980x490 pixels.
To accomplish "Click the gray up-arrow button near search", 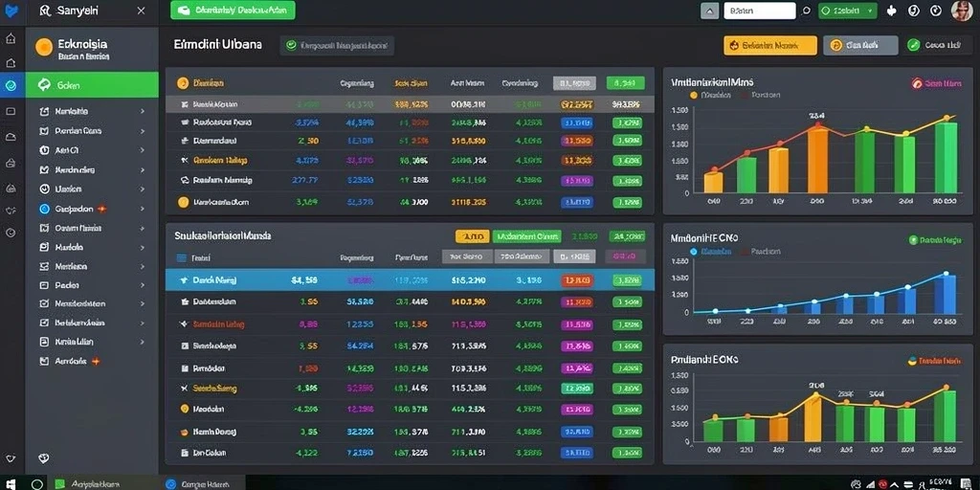I will 709,11.
